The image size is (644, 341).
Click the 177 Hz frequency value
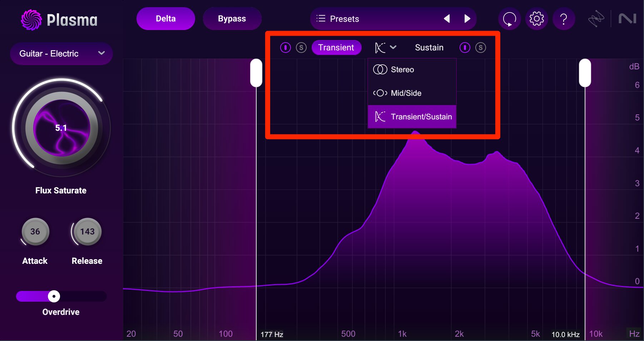coord(272,335)
